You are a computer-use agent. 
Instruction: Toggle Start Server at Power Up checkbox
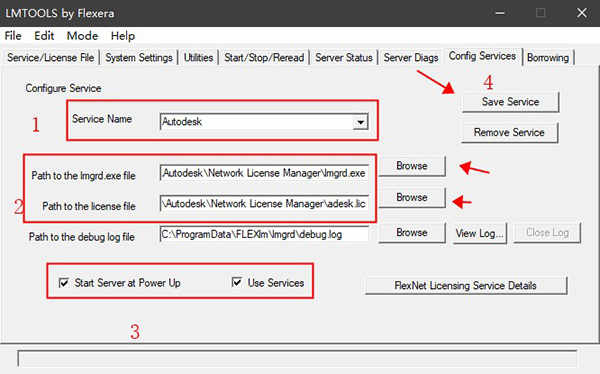[x=64, y=283]
